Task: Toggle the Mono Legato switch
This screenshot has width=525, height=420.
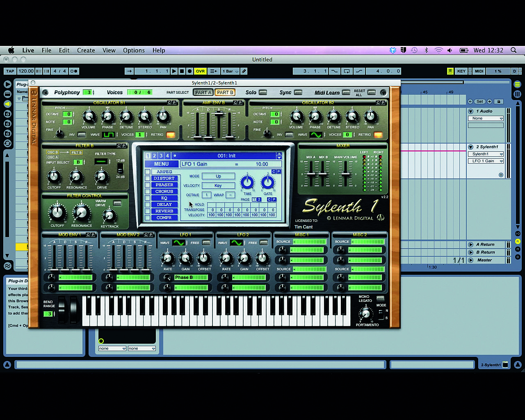Action: tap(380, 299)
